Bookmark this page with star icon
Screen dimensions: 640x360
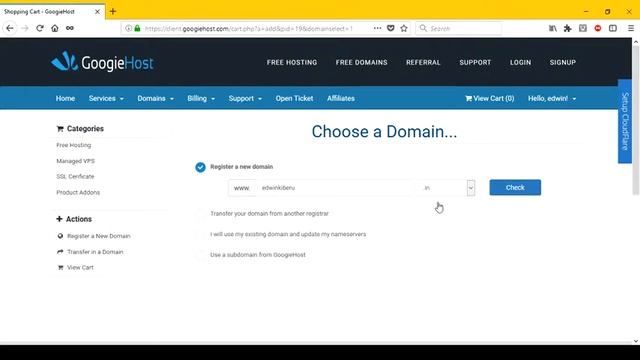tap(404, 28)
